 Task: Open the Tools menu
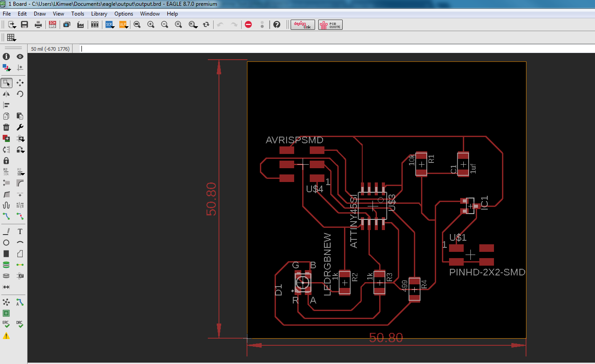pyautogui.click(x=77, y=14)
